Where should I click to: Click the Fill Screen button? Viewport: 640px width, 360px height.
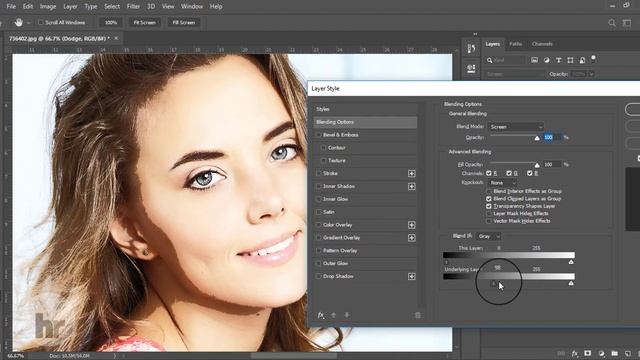point(183,22)
